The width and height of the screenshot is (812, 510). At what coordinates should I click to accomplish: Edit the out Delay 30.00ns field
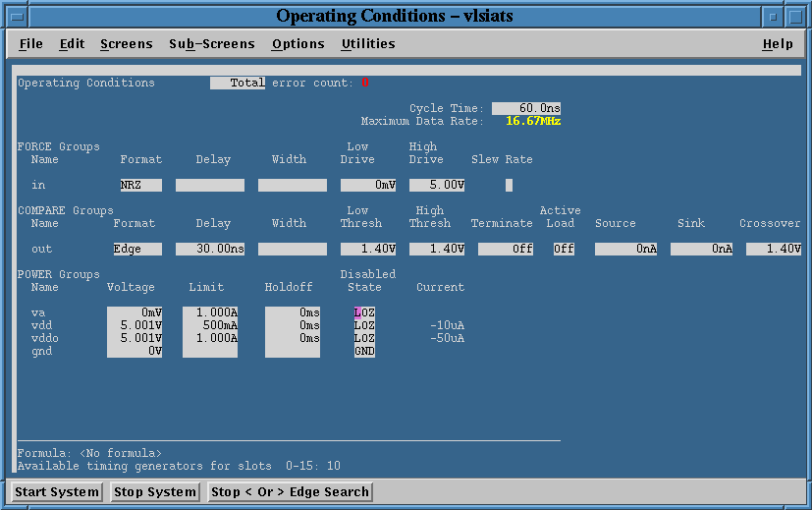point(210,249)
